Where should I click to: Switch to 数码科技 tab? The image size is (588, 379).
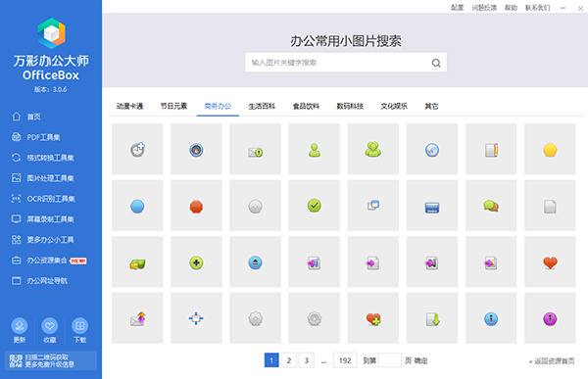pos(350,107)
